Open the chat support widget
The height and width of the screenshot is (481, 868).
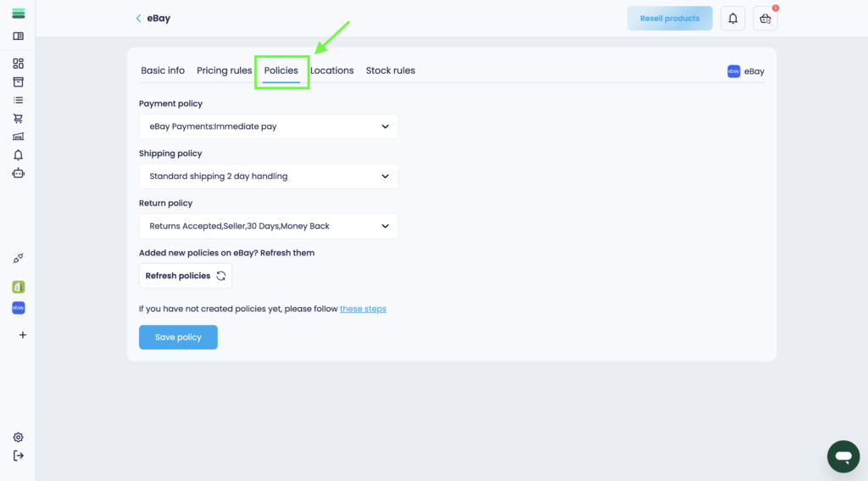[843, 456]
